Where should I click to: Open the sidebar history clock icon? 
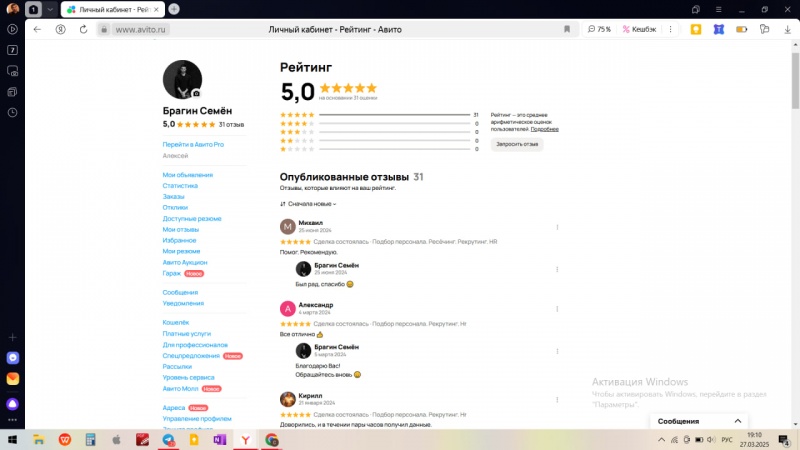pos(13,113)
